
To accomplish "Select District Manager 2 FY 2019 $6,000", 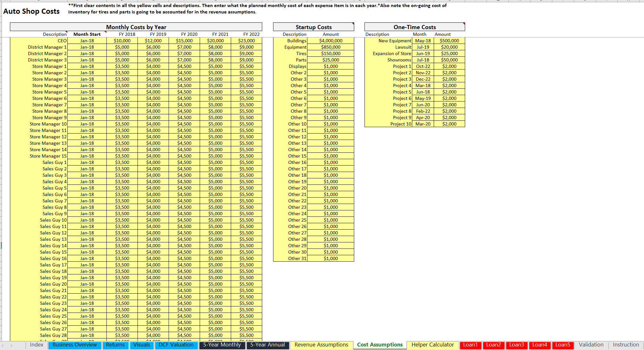I will (153, 53).
